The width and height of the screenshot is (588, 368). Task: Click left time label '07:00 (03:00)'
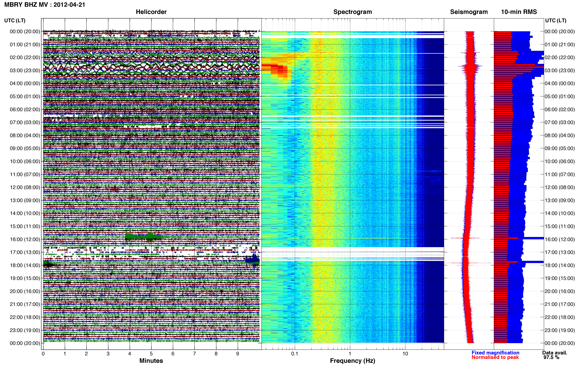click(x=25, y=122)
